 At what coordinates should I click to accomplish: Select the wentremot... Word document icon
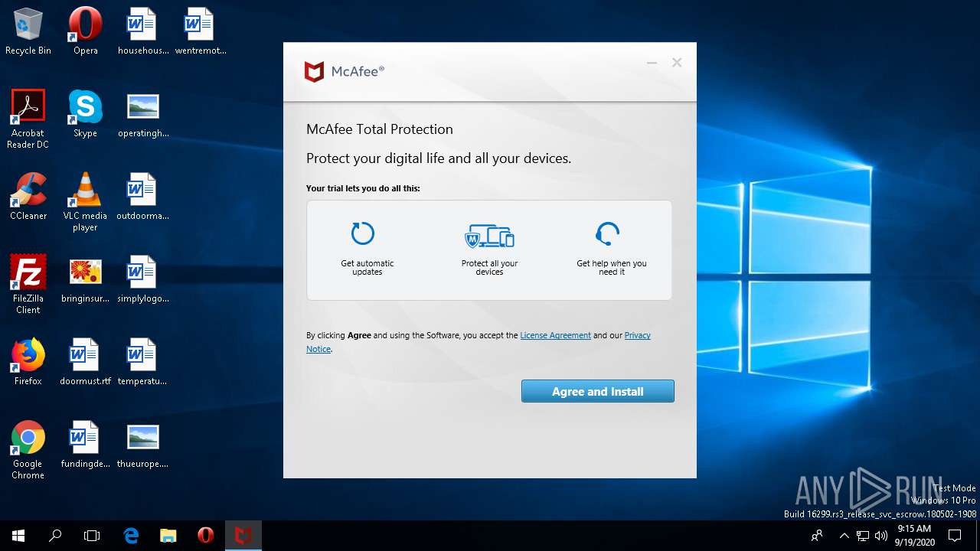coord(200,32)
